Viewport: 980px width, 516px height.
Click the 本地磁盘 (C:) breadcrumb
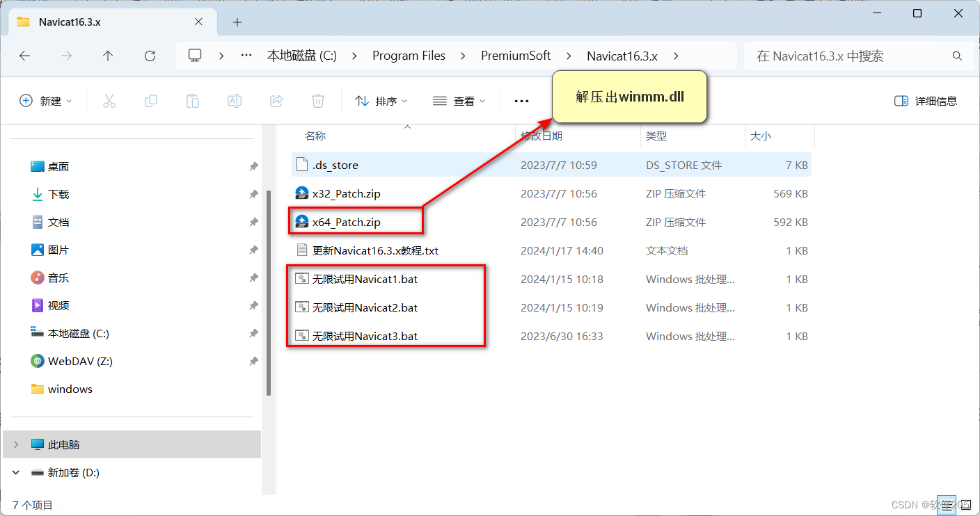302,56
